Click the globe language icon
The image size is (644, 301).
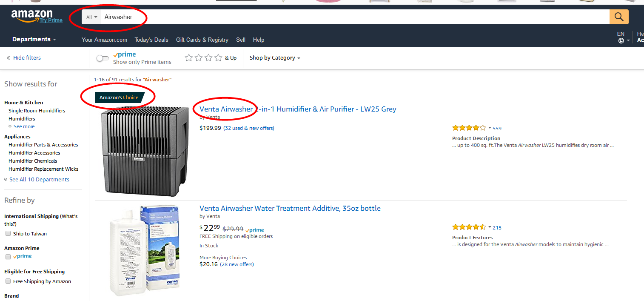click(621, 40)
